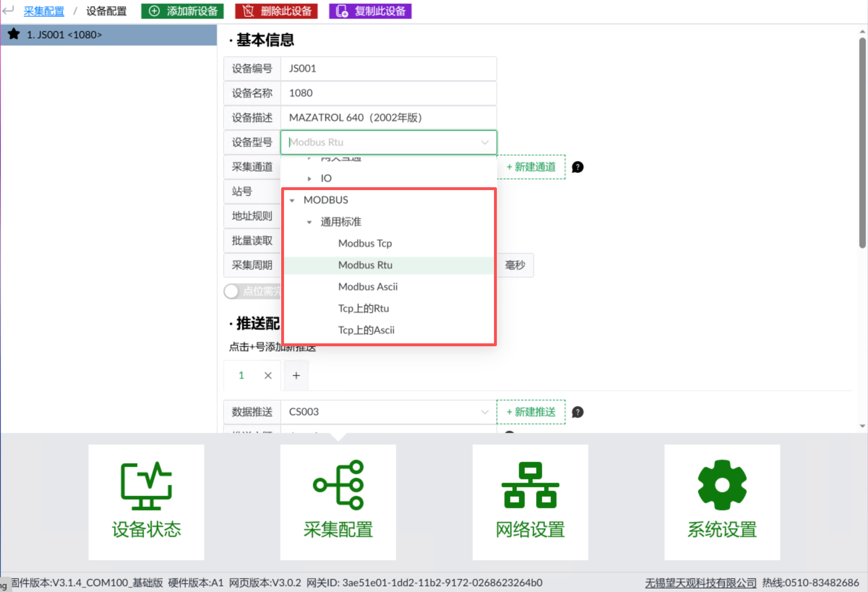
Task: Edit the 设备描述 field MAZATROL 640
Action: tap(388, 118)
